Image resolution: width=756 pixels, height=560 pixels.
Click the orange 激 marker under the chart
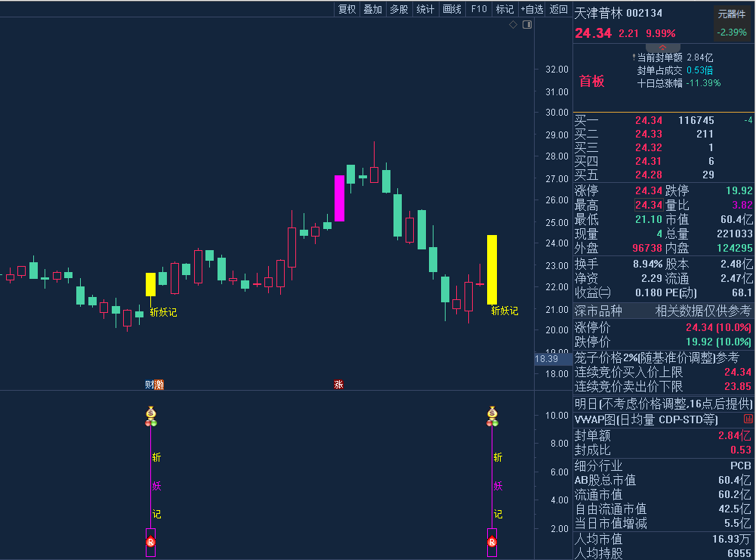(159, 385)
